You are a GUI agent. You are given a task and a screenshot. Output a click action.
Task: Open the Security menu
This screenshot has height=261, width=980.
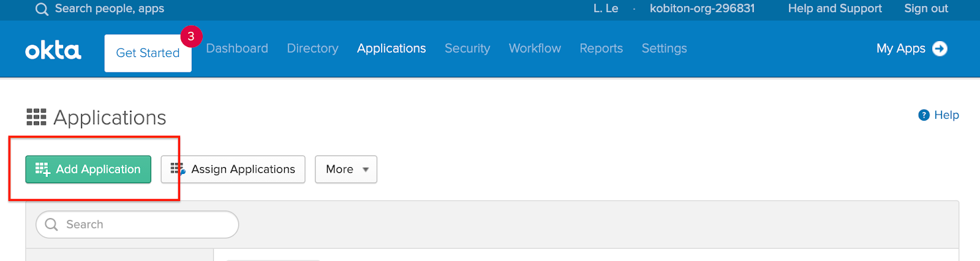point(467,48)
